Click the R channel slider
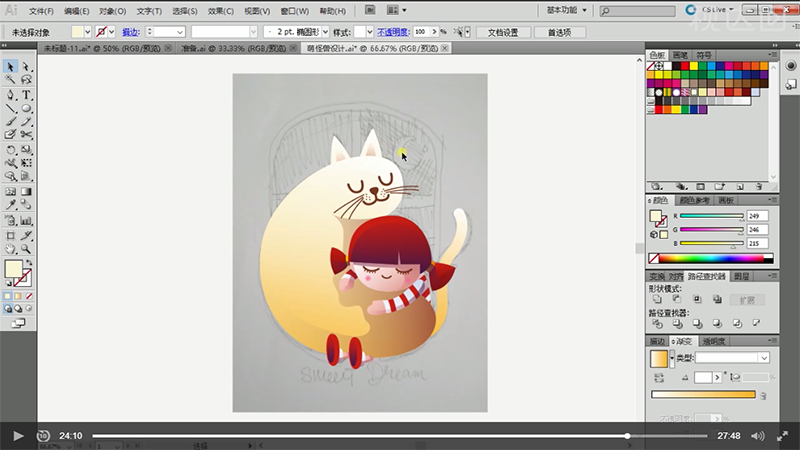 click(712, 216)
